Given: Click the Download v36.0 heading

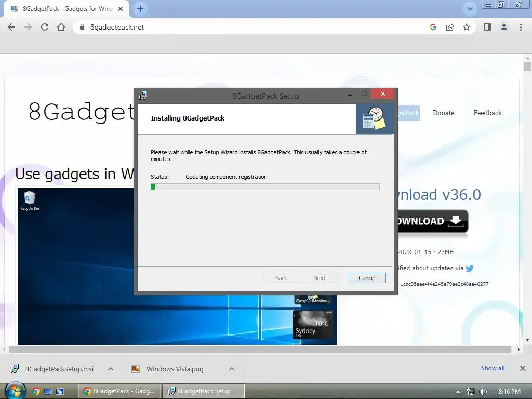Looking at the screenshot, I should click(x=440, y=195).
